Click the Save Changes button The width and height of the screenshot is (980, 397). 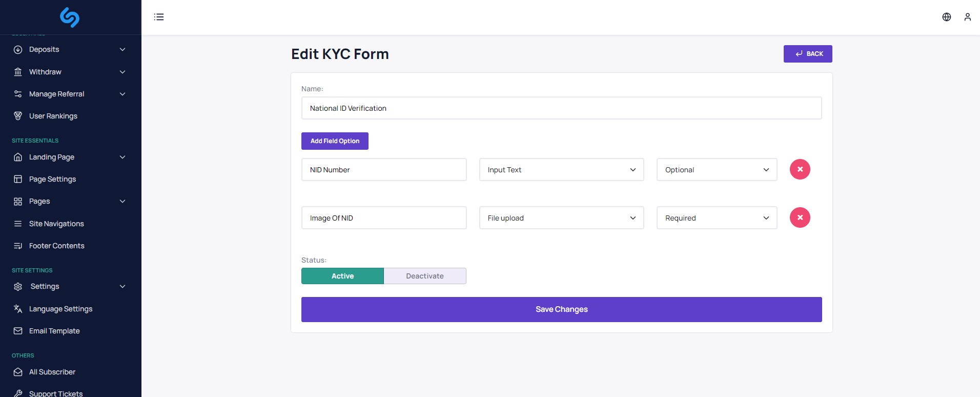click(x=561, y=309)
